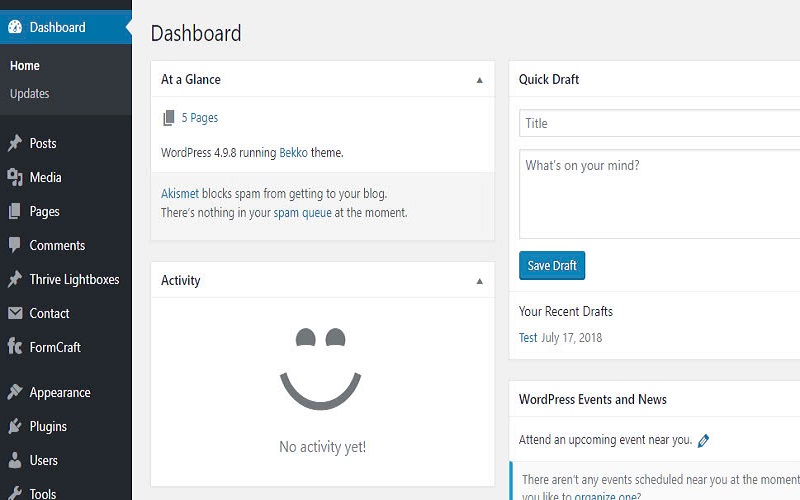Click the Posts pushpin icon
Image resolution: width=800 pixels, height=500 pixels.
tap(15, 143)
